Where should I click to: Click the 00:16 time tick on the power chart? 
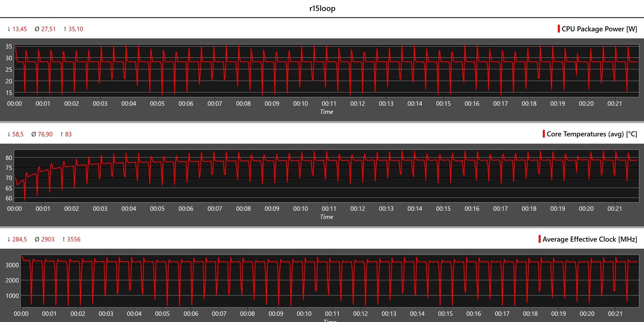point(472,104)
